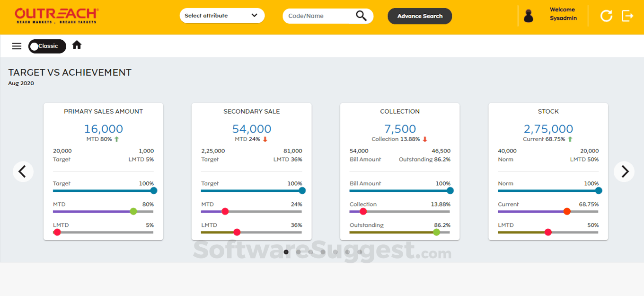Click the refresh icon in the header
Screen dimensions: 644x296
tap(606, 16)
